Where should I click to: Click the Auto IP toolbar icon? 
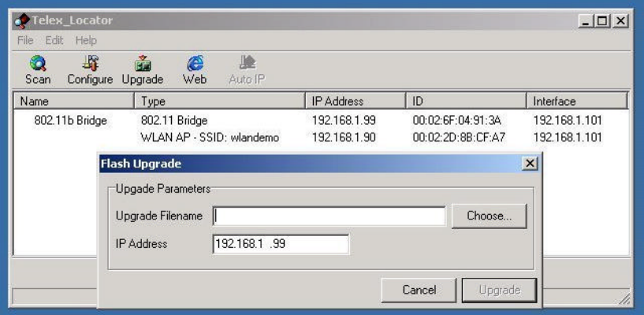[247, 69]
